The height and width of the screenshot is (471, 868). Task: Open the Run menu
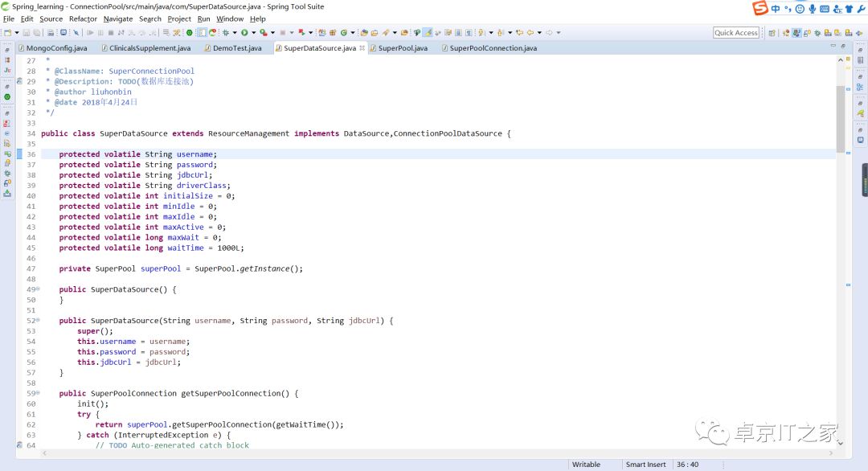203,18
